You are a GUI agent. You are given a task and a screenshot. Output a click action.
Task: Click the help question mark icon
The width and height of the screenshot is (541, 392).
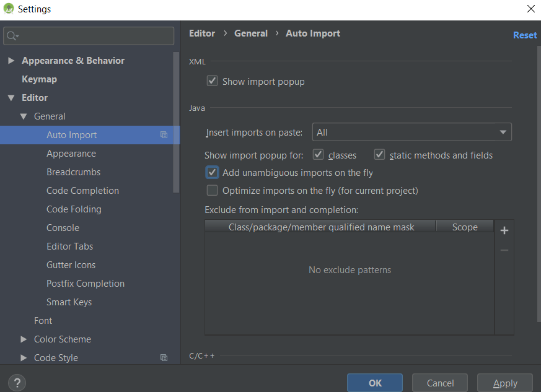pos(17,383)
